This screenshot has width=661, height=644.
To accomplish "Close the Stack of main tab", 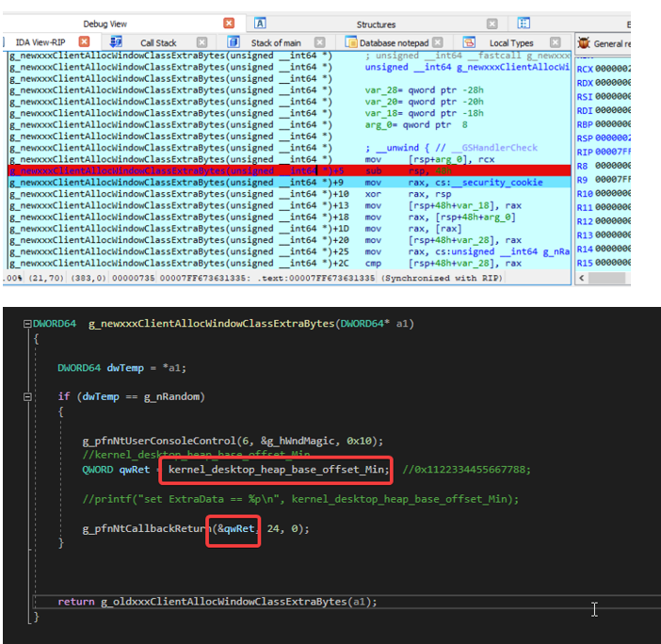I will [x=320, y=42].
